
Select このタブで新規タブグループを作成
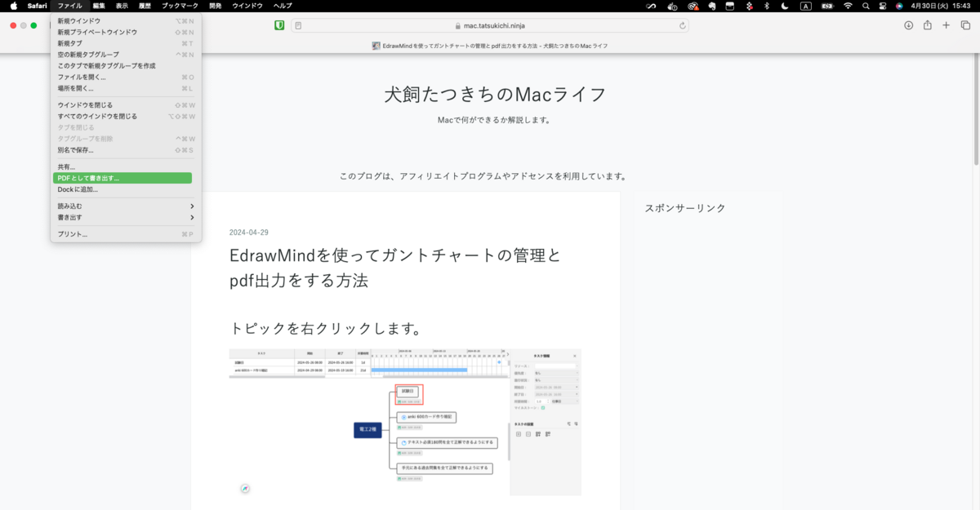126,66
